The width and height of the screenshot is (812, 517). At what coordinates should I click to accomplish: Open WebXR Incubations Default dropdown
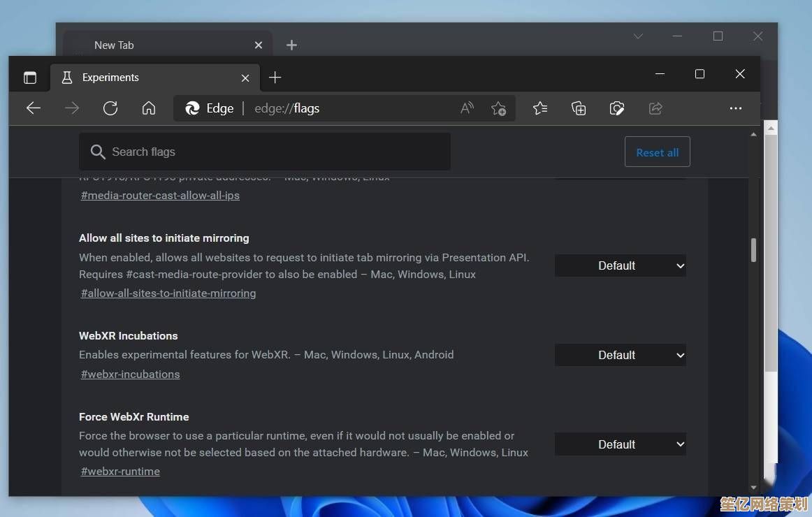(x=620, y=355)
